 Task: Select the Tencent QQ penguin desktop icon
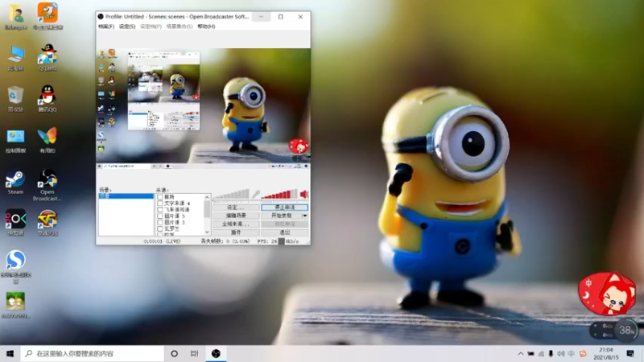pos(47,98)
